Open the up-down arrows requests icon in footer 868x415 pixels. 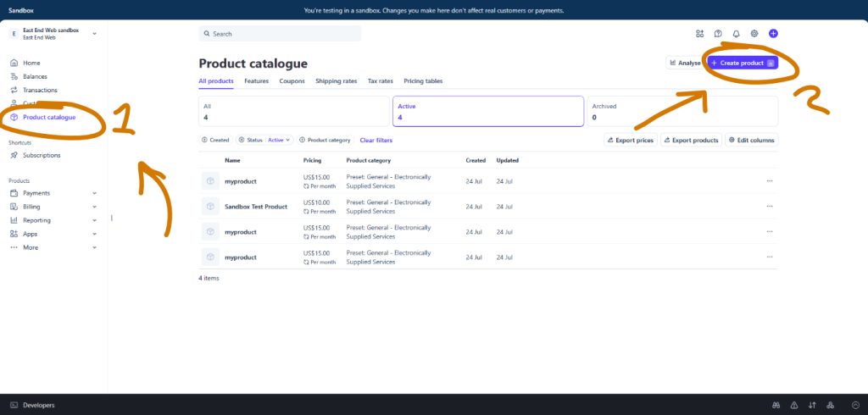[x=812, y=405]
